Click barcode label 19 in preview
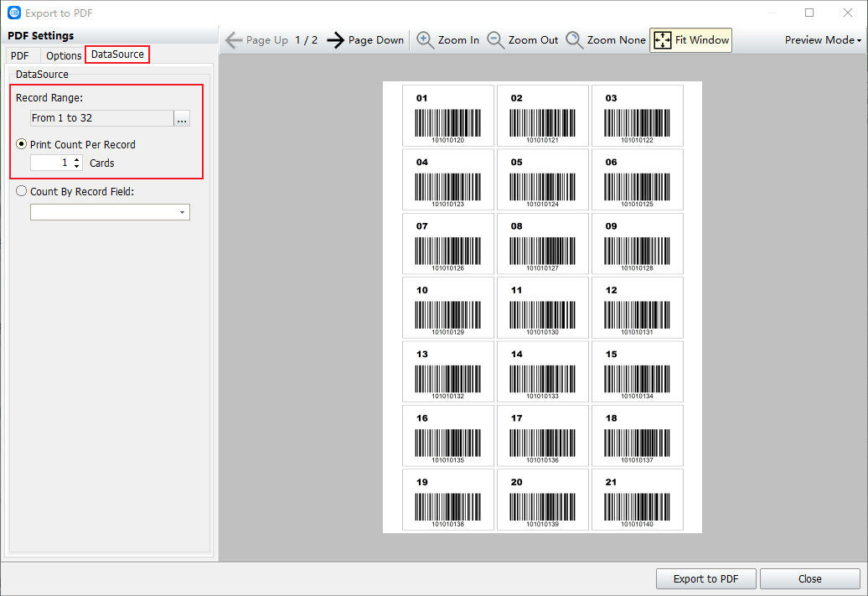This screenshot has width=868, height=596. 448,500
